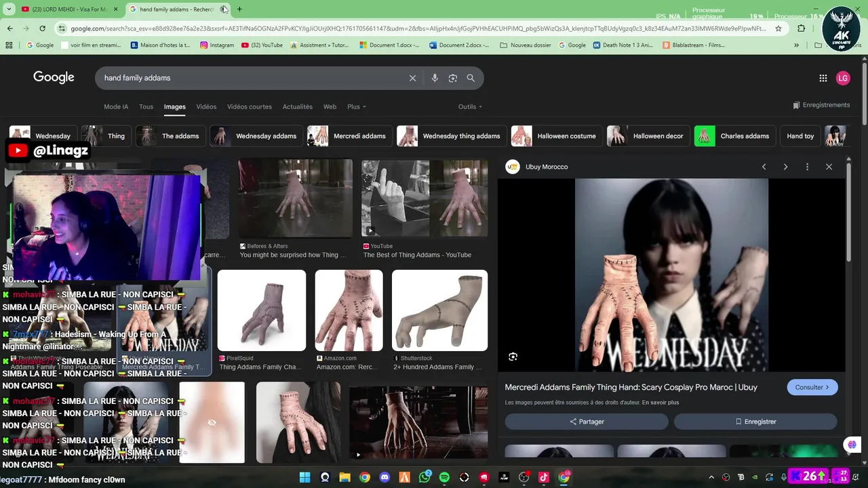The image size is (868, 488).
Task: Filter by The addams chip
Action: pos(170,136)
